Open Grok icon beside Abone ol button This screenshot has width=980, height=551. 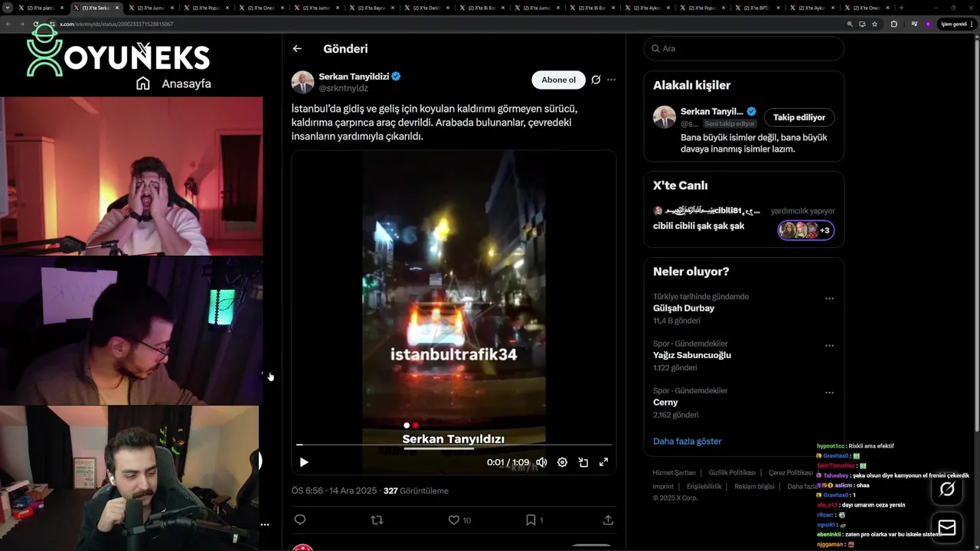coord(596,80)
